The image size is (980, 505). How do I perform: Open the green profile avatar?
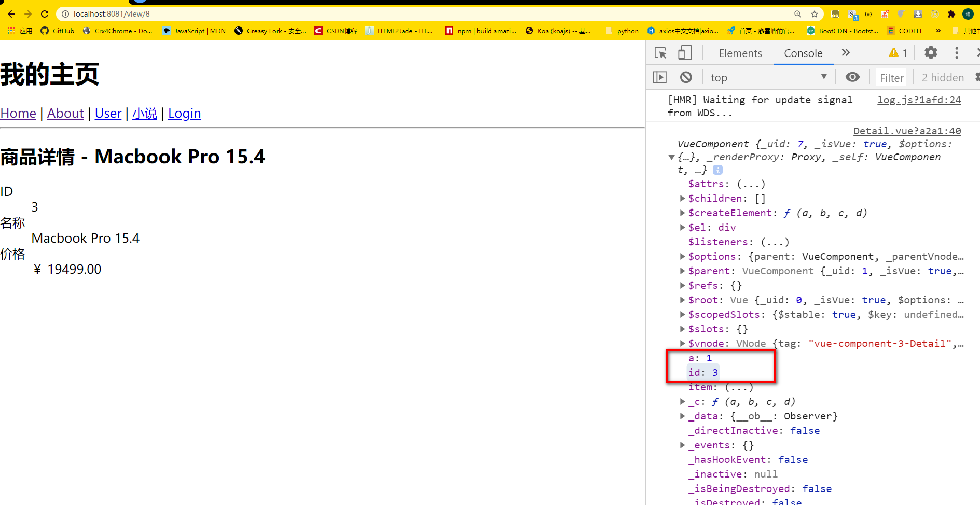click(x=968, y=14)
